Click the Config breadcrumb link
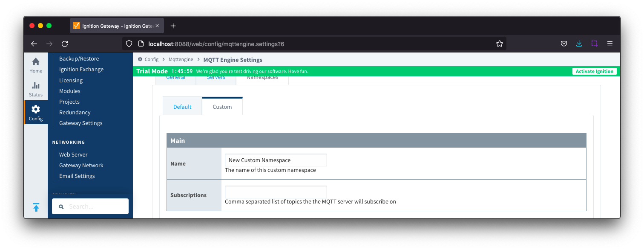The width and height of the screenshot is (644, 250). [152, 59]
